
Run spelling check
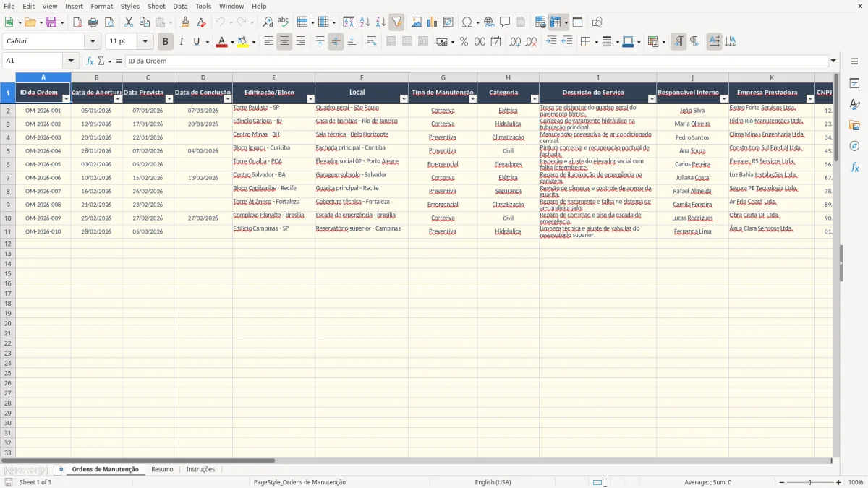click(x=284, y=22)
